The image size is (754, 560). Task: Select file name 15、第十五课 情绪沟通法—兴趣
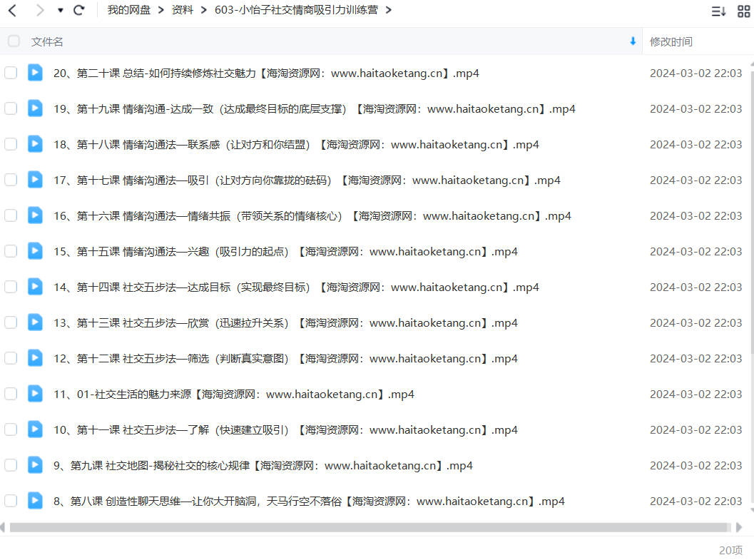click(285, 251)
